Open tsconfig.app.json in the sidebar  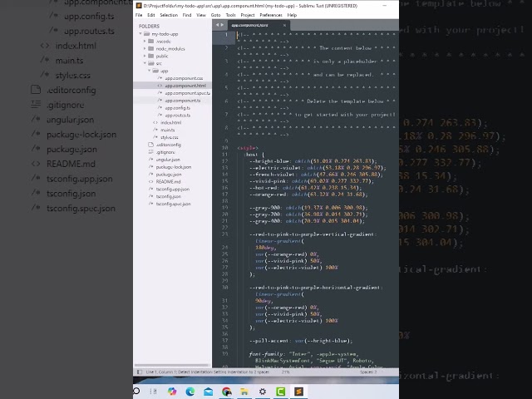click(173, 189)
